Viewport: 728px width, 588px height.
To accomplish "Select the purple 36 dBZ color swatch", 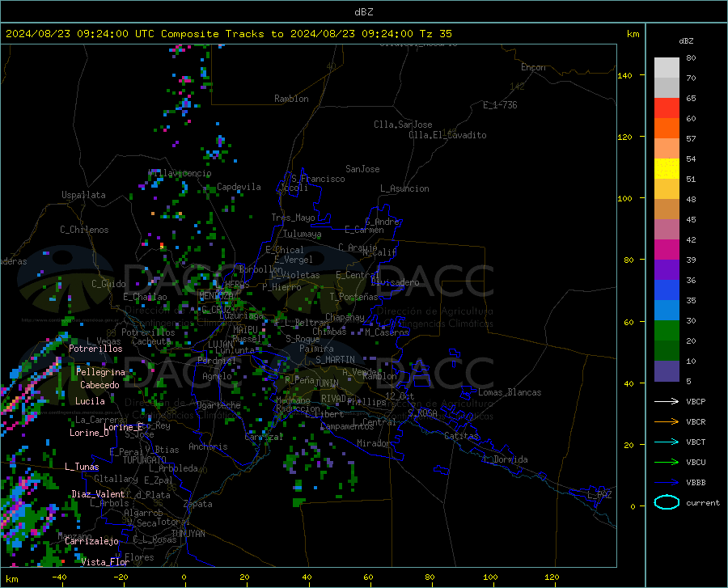I will pos(667,270).
